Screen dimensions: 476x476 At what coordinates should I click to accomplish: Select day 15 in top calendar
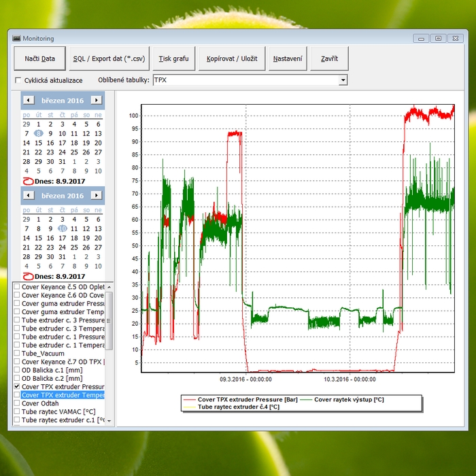(x=38, y=143)
